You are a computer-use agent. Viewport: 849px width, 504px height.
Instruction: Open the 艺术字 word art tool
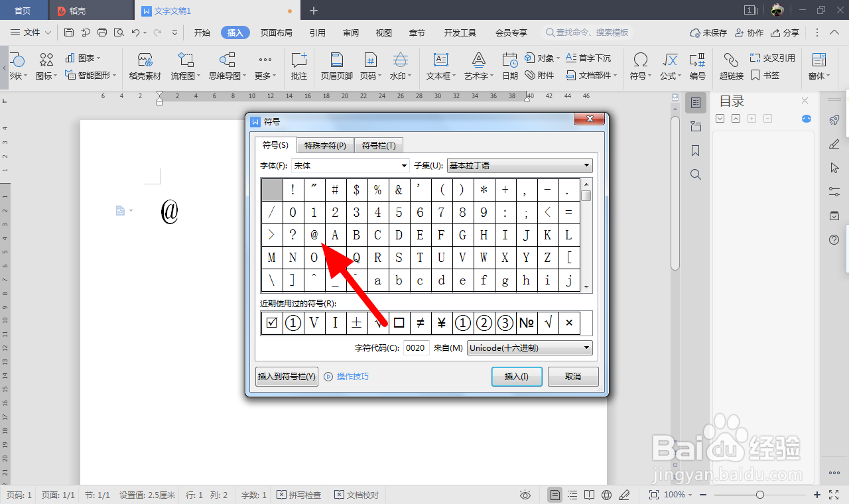click(x=478, y=66)
